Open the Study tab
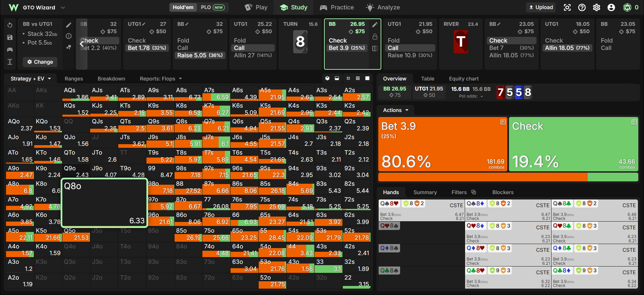Screen dimensions: 644x295 [294, 7]
